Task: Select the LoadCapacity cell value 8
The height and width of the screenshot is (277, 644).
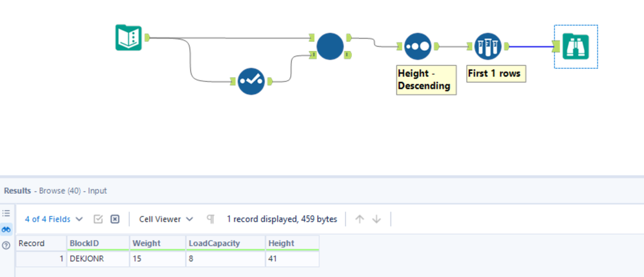Action: pyautogui.click(x=226, y=259)
